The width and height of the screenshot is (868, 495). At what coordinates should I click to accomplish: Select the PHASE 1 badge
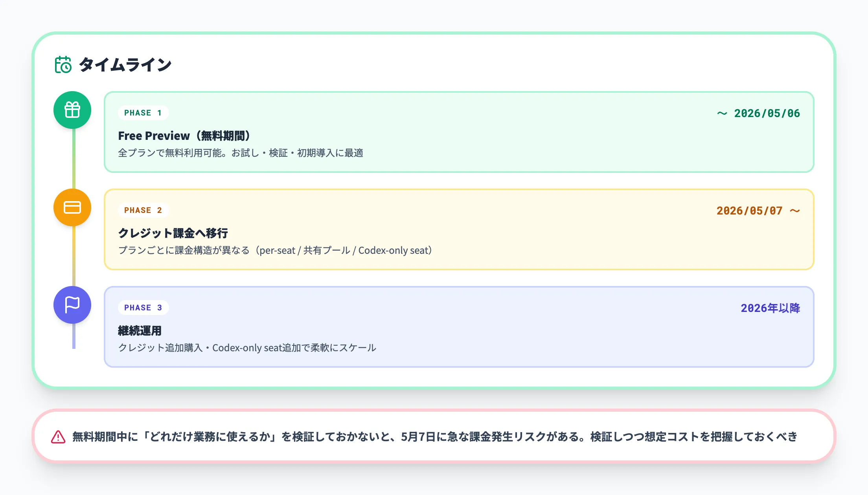click(143, 113)
